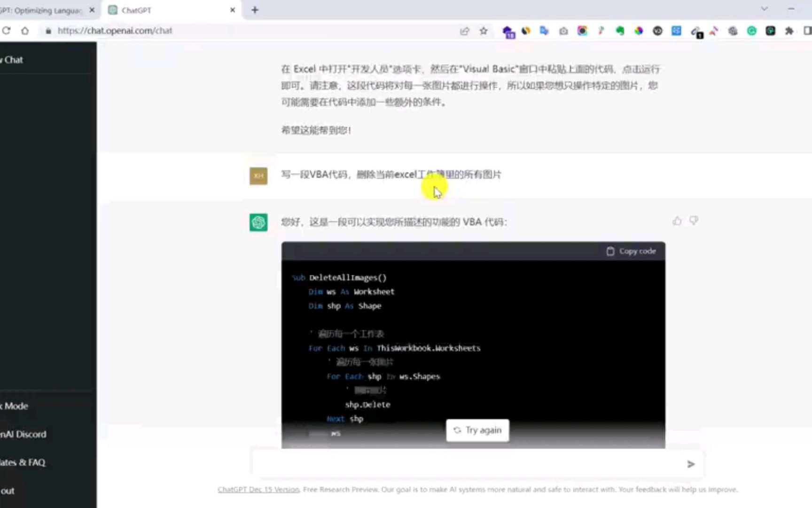Go to the browser home page icon
The image size is (812, 508).
point(25,31)
